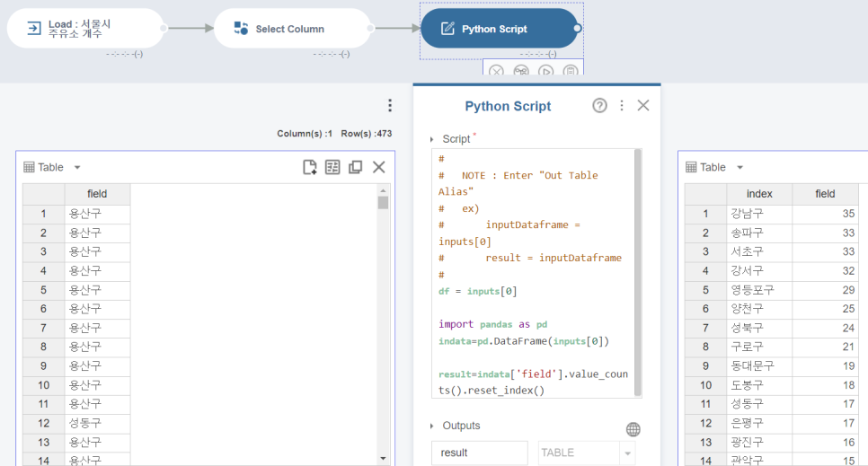Screen dimensions: 868x466
Task: Click the 은평구 cell in right table
Action: (759, 424)
